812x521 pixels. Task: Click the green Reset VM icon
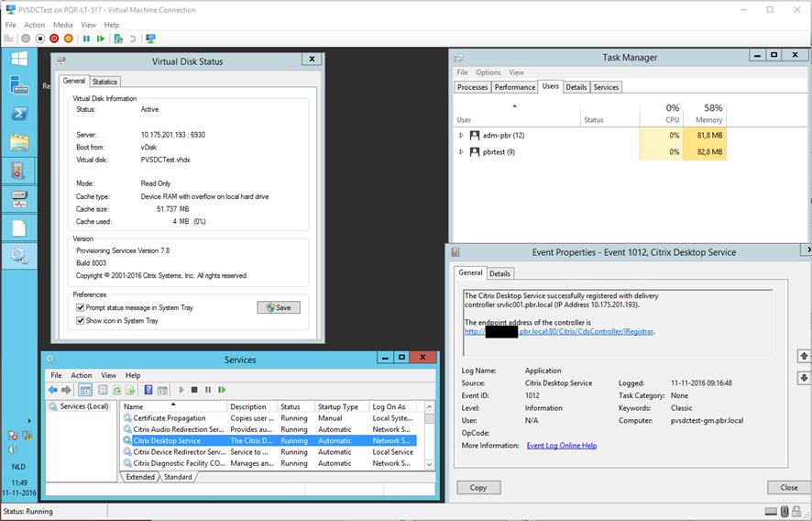pyautogui.click(x=101, y=39)
